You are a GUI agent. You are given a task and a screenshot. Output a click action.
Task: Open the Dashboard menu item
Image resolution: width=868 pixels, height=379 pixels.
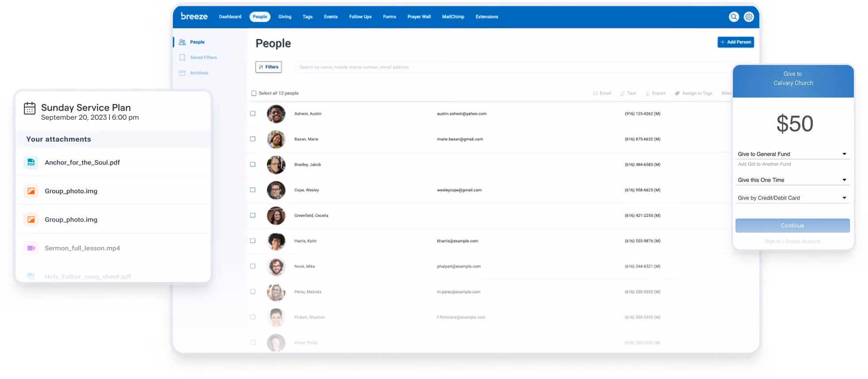230,17
